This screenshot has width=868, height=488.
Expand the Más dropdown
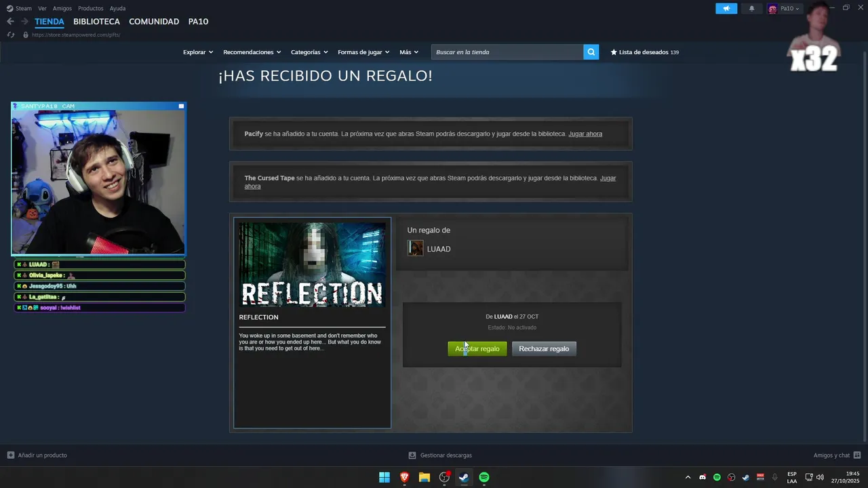pos(409,52)
